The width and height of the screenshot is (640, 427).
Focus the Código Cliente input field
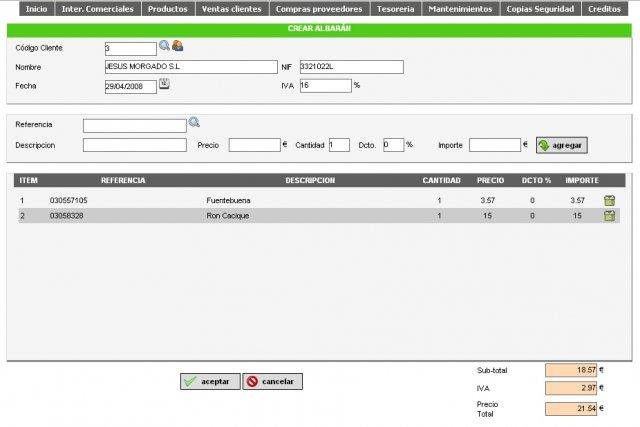(x=130, y=48)
